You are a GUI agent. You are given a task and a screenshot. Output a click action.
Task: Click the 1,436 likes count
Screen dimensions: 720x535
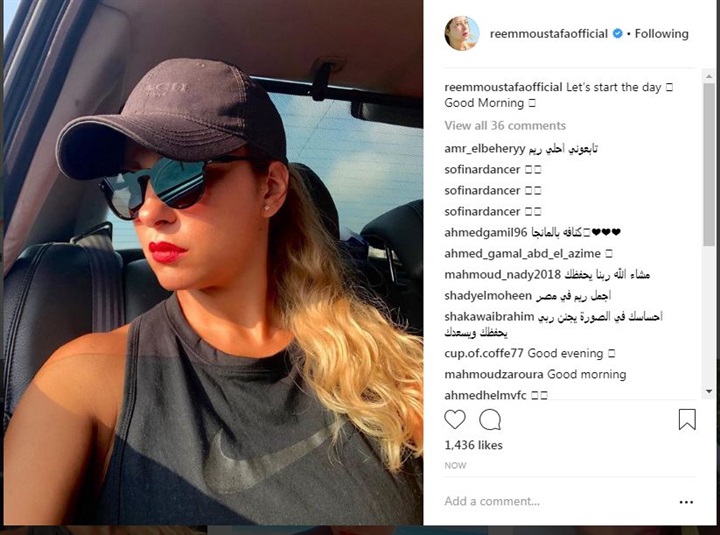tap(473, 445)
